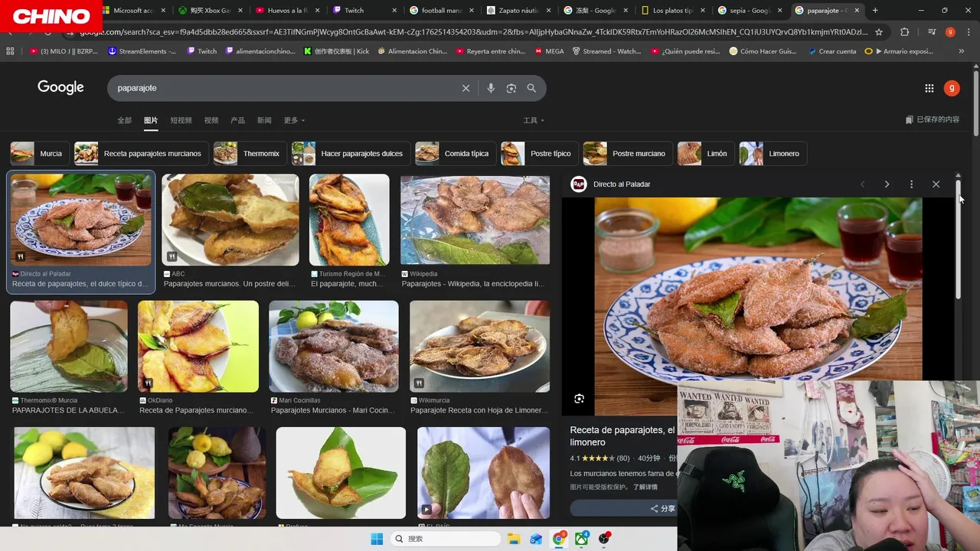Go to the Google logo homepage
Image resolution: width=980 pixels, height=551 pixels.
click(60, 87)
